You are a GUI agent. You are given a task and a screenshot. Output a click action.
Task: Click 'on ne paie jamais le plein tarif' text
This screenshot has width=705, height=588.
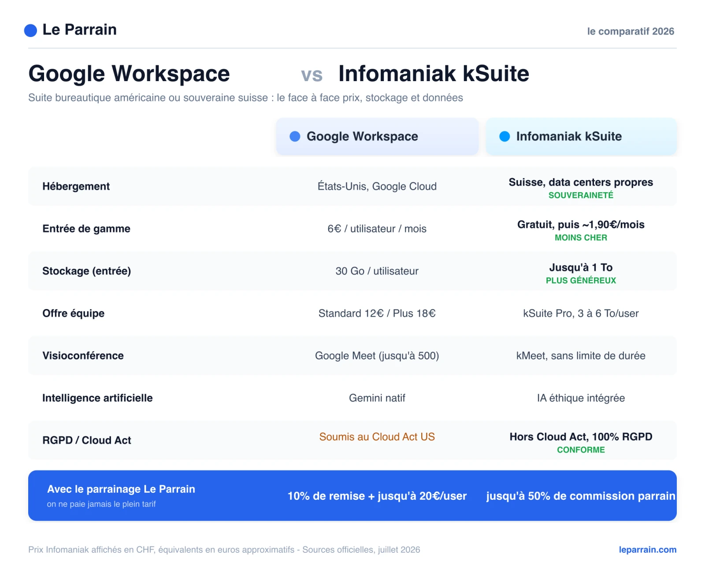pyautogui.click(x=101, y=504)
